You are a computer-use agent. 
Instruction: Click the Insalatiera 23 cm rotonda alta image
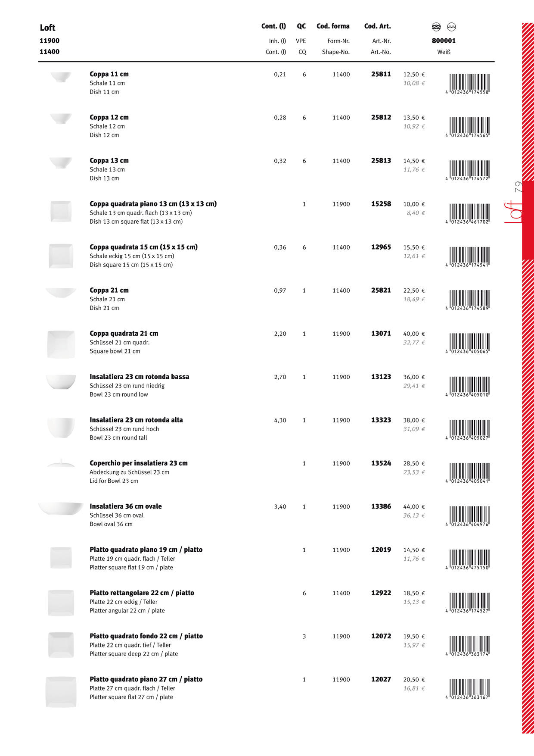pos(61,428)
